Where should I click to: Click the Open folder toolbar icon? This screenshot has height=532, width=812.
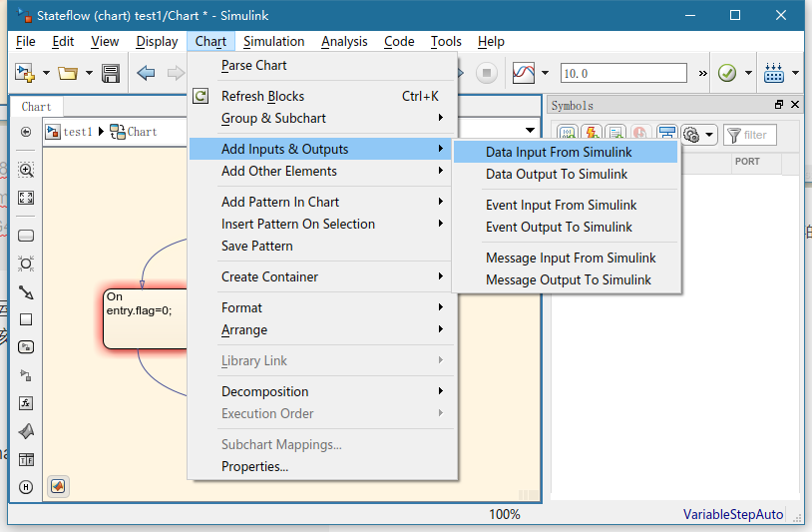pos(67,73)
